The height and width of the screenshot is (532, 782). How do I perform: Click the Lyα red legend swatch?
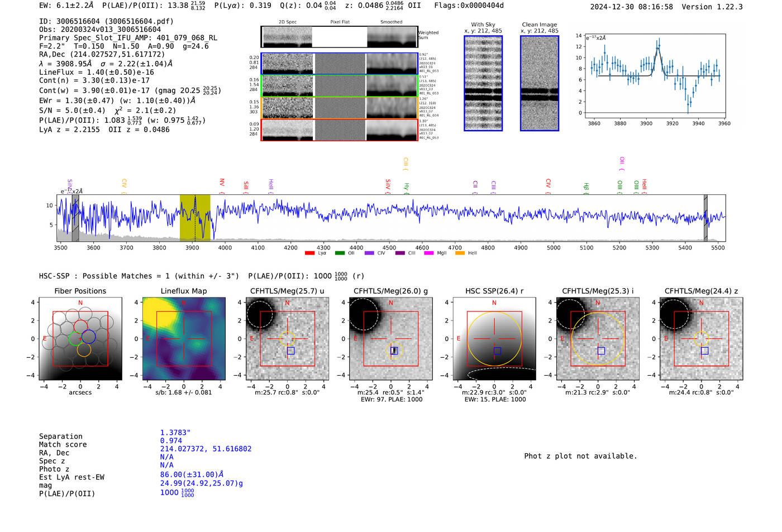tap(309, 253)
